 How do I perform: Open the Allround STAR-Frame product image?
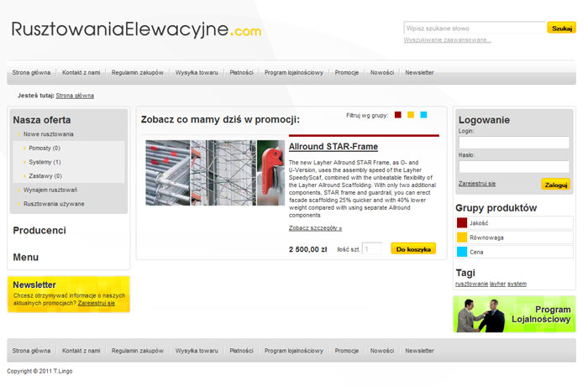tap(215, 173)
